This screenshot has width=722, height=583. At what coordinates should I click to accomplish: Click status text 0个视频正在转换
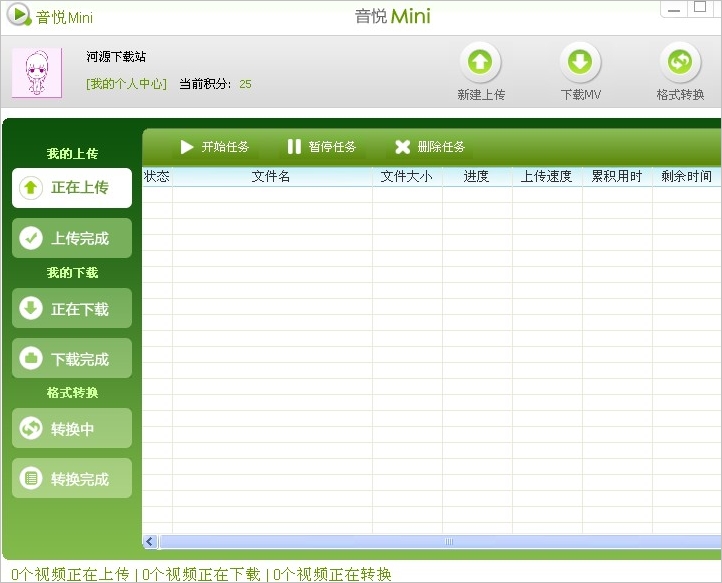[x=332, y=574]
